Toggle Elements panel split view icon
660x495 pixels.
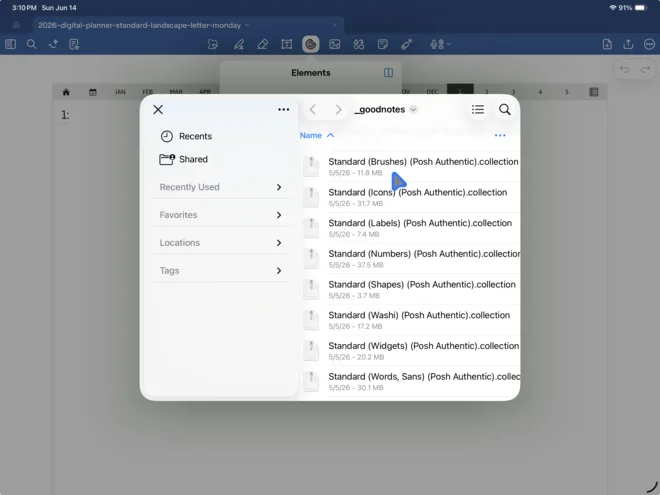pyautogui.click(x=388, y=73)
